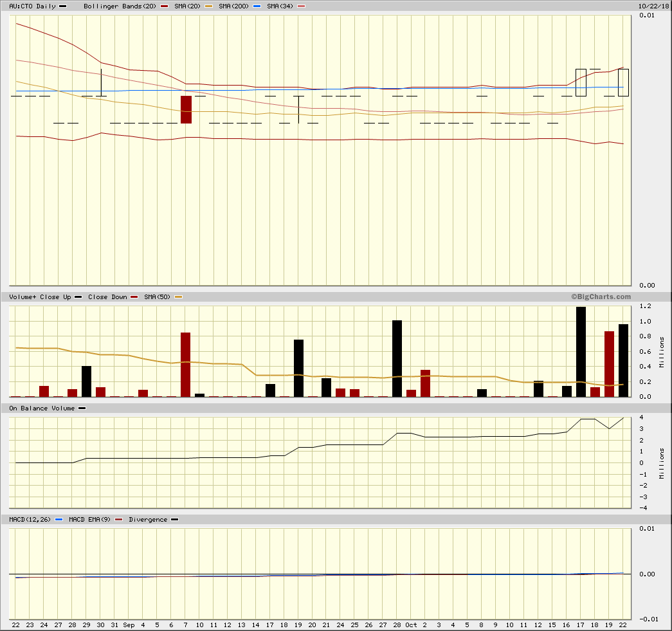672x631 pixels.
Task: Click the Oct label on the date axis
Action: point(412,625)
